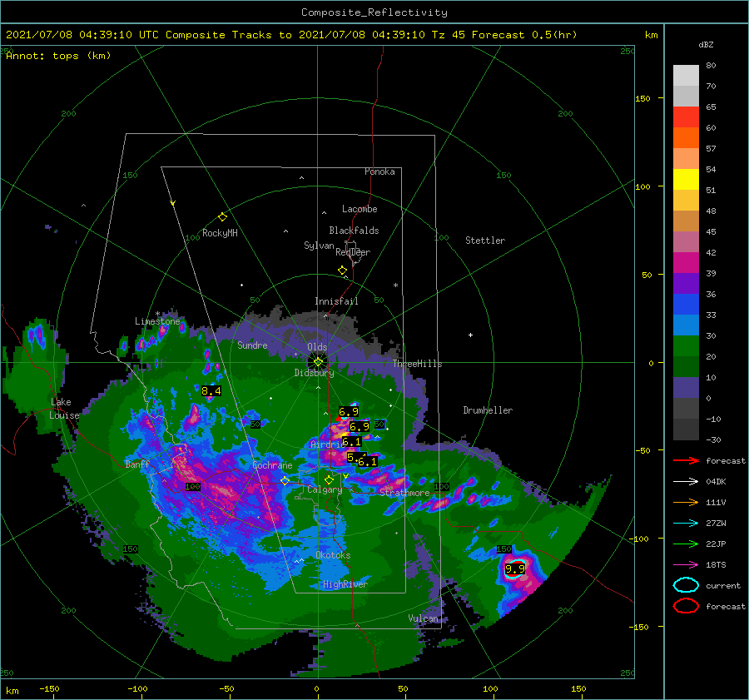Click the Calgary city label
The height and width of the screenshot is (700, 749).
click(325, 489)
